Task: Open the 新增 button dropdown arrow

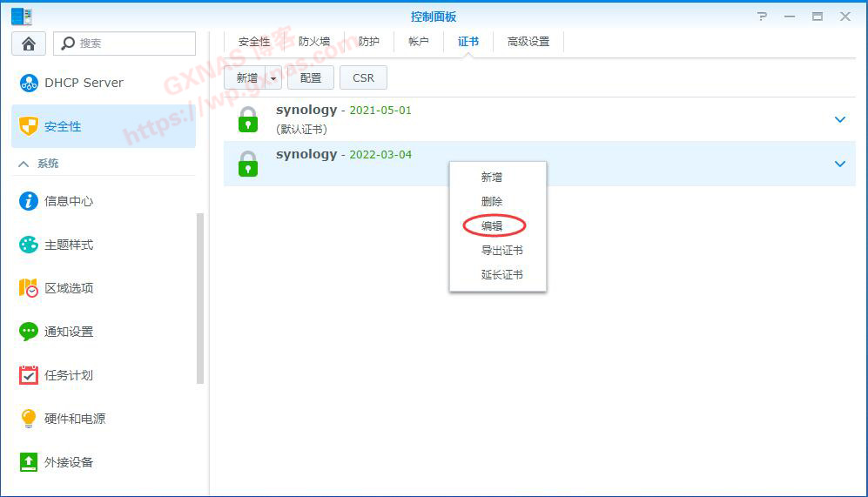Action: click(x=273, y=78)
